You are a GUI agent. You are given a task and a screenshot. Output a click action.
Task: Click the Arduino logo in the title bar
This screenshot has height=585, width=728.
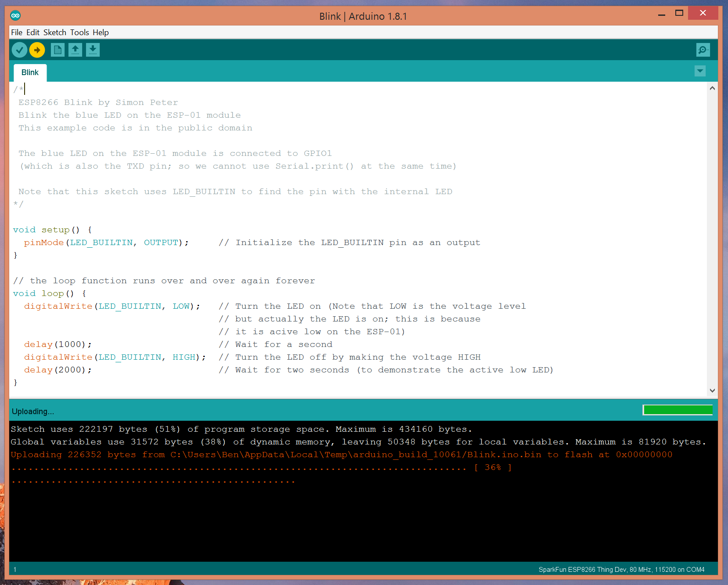[15, 16]
